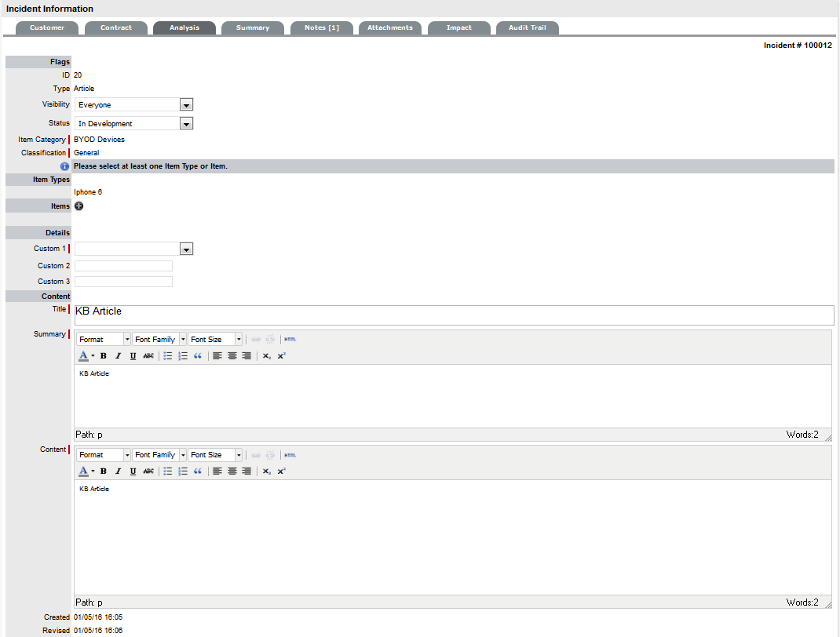Insert blockquote in the Content editor
The width and height of the screenshot is (840, 637).
tap(198, 471)
